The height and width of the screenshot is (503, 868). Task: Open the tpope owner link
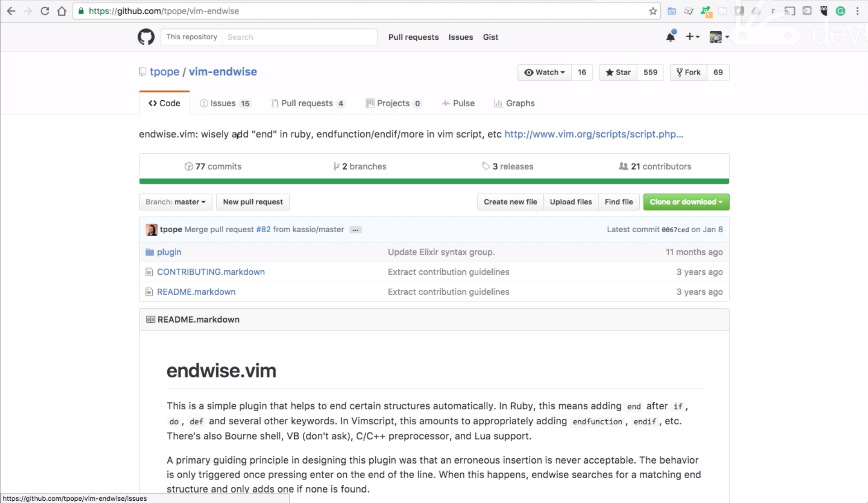click(x=165, y=72)
